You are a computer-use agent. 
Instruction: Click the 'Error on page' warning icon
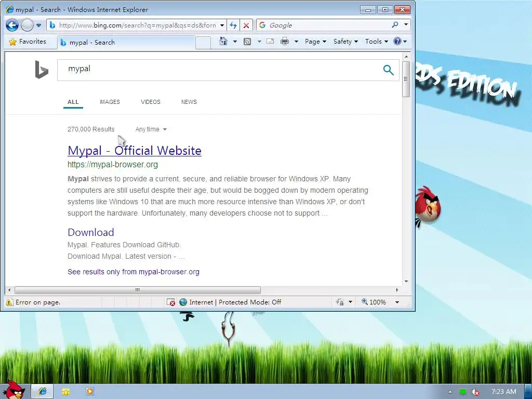tap(9, 302)
